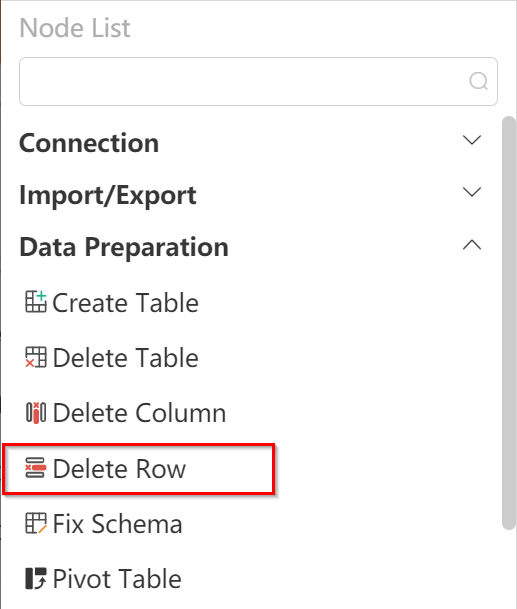Select the Delete Column node icon
This screenshot has height=609, width=517.
click(36, 412)
